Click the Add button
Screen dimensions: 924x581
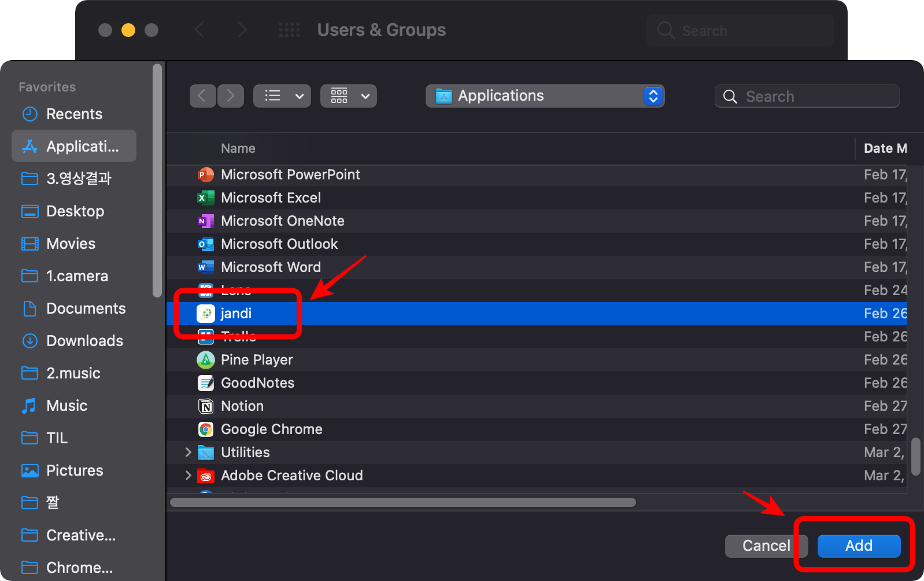point(859,546)
